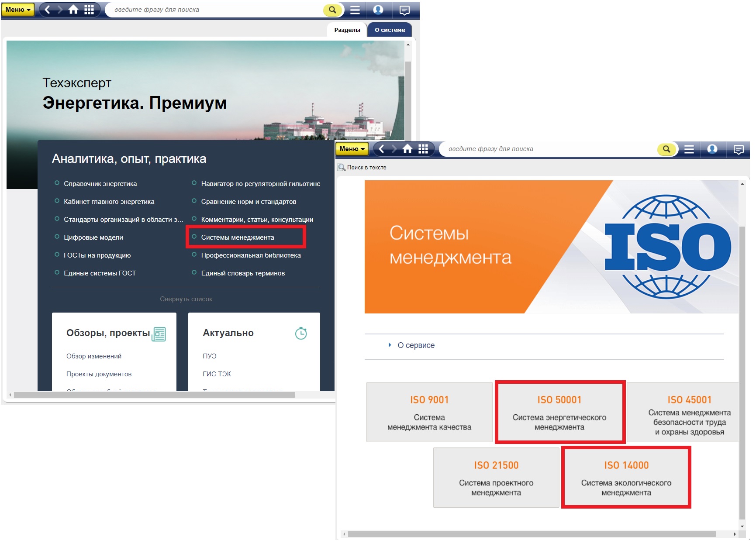Open the apps grid icon in the right window
Screen dimensions: 756x547
423,149
